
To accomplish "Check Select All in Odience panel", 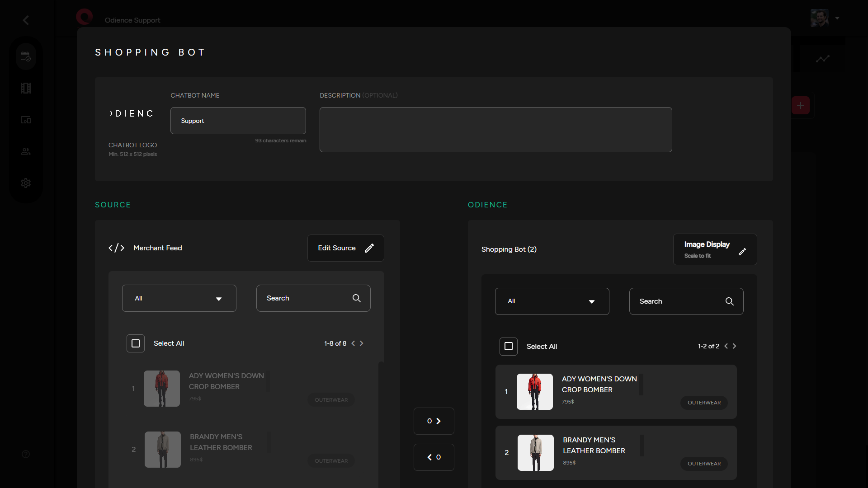I will pos(509,347).
